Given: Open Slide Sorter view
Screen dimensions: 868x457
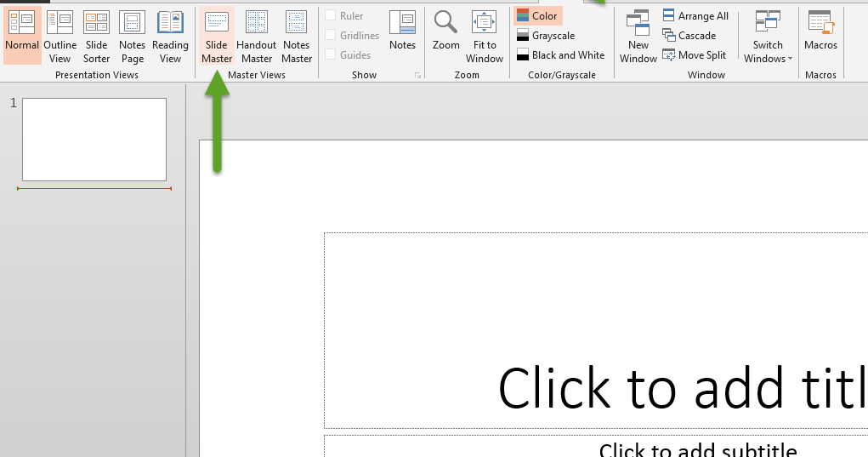Looking at the screenshot, I should point(96,36).
